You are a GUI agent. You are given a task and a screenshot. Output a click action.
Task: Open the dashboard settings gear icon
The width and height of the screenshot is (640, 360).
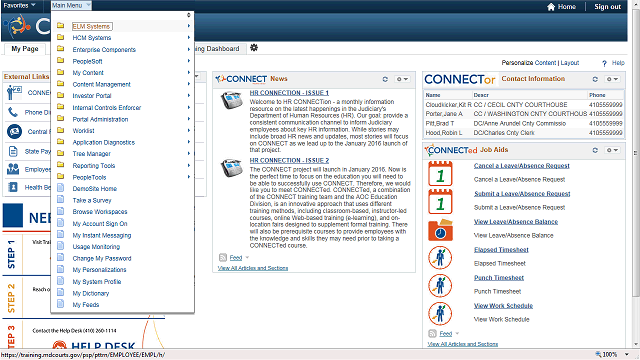pyautogui.click(x=254, y=48)
